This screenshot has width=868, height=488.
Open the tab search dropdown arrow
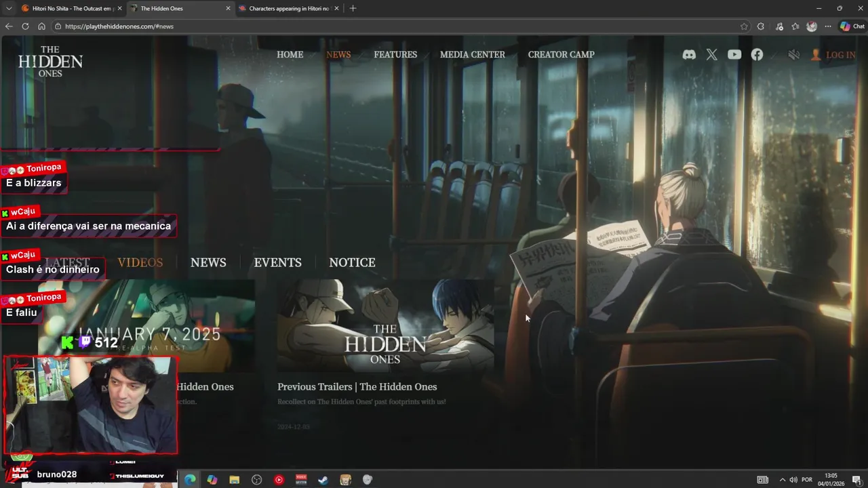click(9, 8)
